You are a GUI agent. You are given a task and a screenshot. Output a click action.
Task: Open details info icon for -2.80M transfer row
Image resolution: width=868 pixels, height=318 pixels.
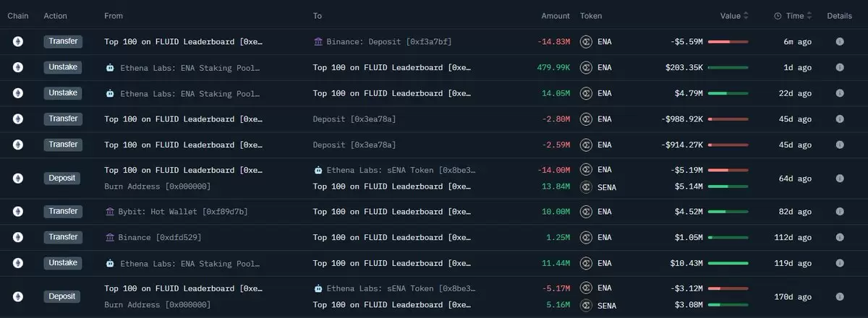[840, 119]
